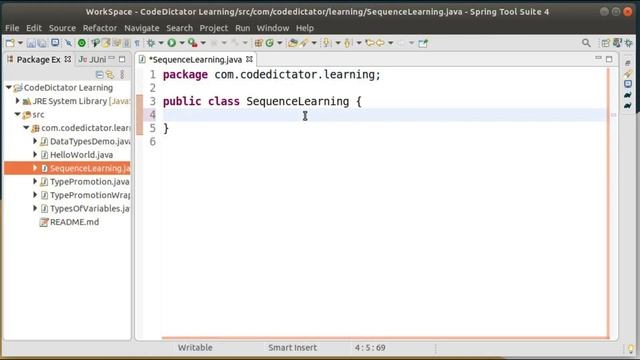Open the Run menu
The height and width of the screenshot is (360, 640).
click(x=242, y=28)
